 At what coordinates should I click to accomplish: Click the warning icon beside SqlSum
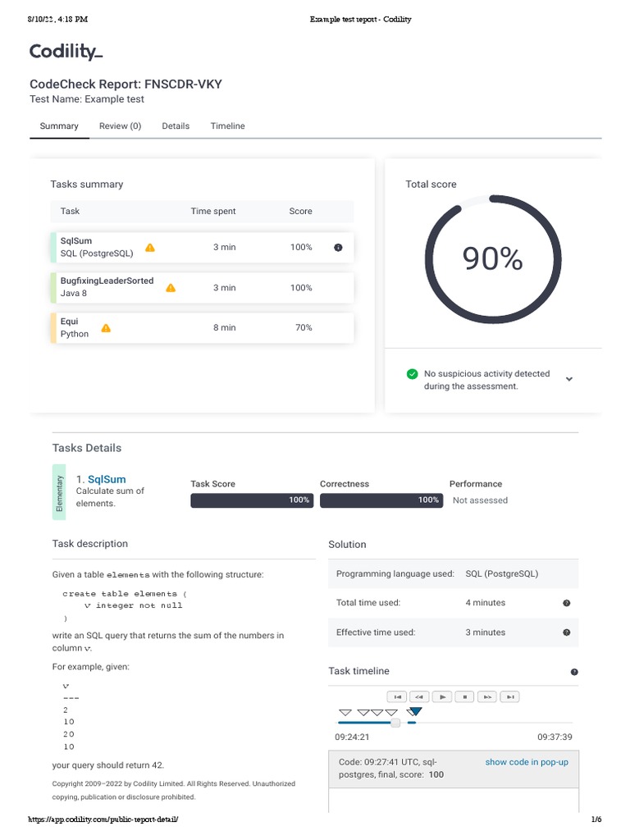click(150, 248)
